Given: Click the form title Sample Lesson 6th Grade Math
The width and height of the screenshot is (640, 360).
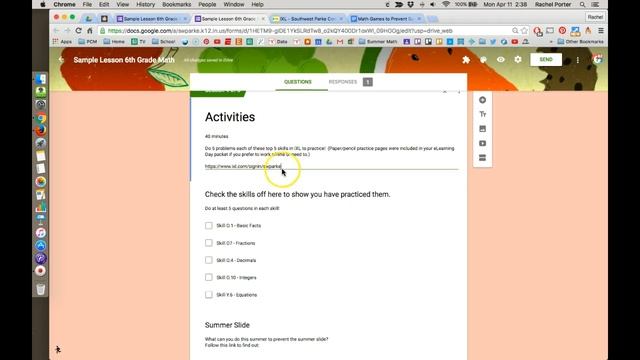Looking at the screenshot, I should pyautogui.click(x=124, y=60).
